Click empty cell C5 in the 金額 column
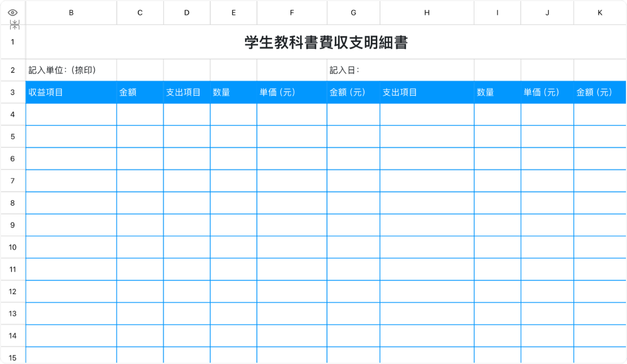The image size is (627, 364). [x=140, y=136]
